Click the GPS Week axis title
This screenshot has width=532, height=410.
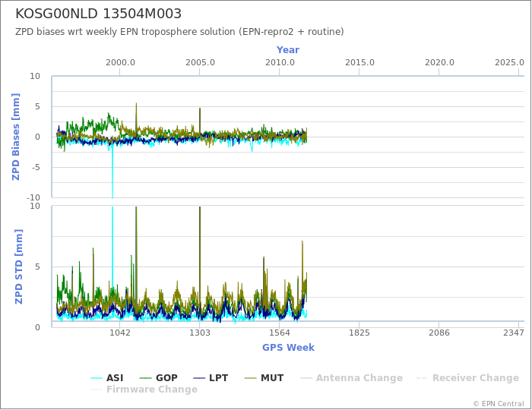288,348
